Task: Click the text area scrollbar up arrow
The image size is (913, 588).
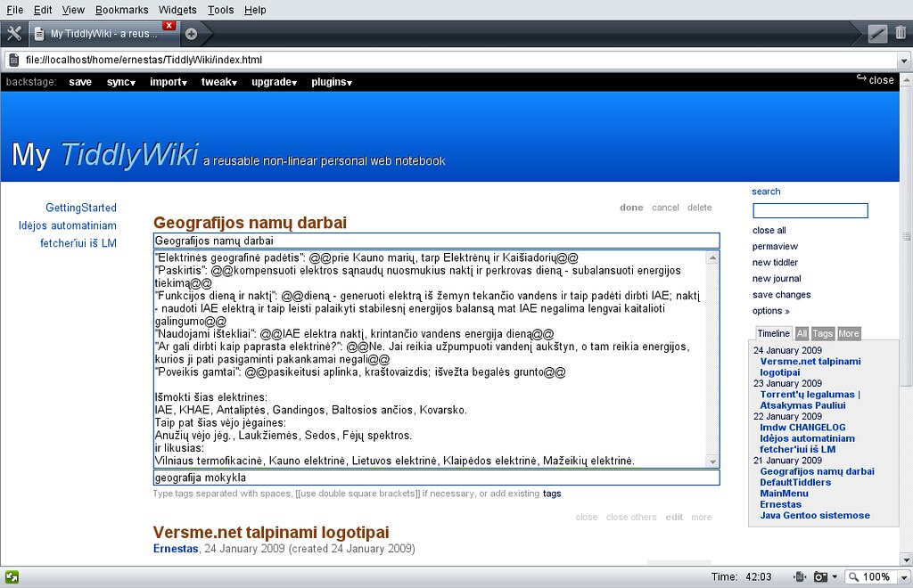Action: 712,257
